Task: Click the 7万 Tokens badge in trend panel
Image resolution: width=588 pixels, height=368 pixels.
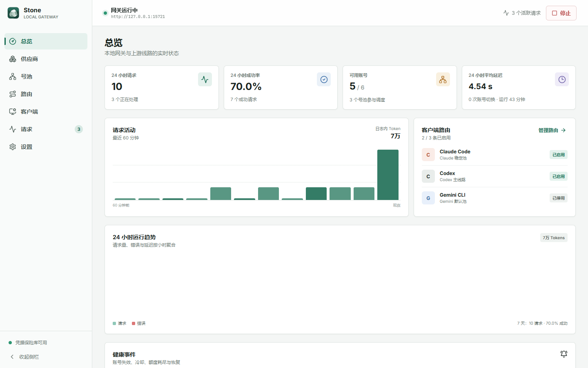Action: click(x=554, y=238)
